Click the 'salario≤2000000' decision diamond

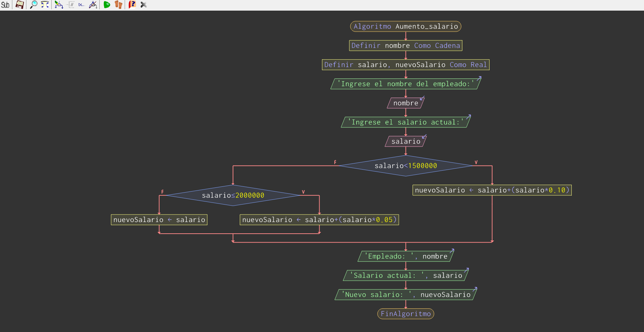(233, 195)
